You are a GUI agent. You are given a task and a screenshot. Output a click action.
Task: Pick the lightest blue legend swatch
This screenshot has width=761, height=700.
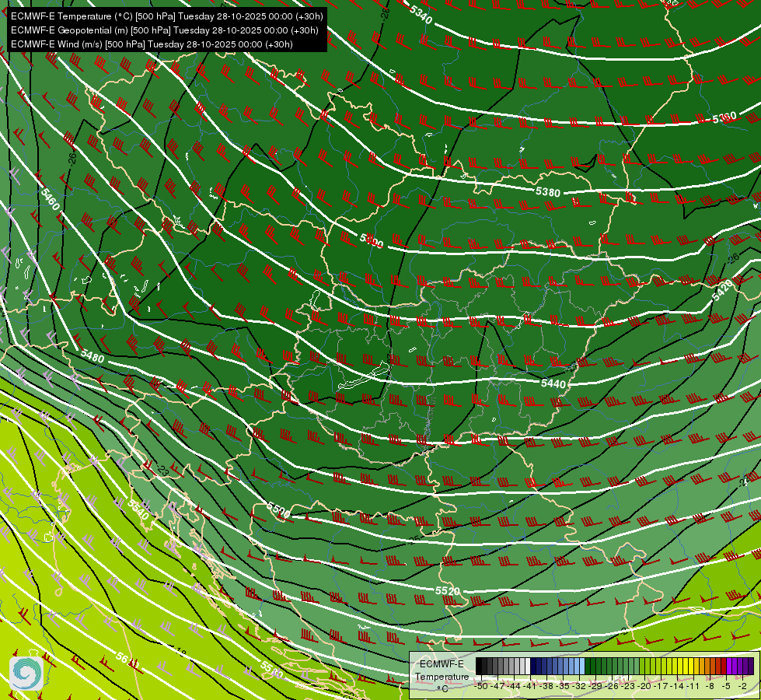[582, 666]
